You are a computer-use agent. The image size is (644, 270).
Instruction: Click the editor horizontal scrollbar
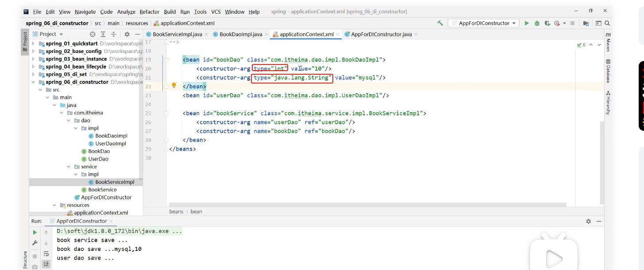tap(367, 205)
